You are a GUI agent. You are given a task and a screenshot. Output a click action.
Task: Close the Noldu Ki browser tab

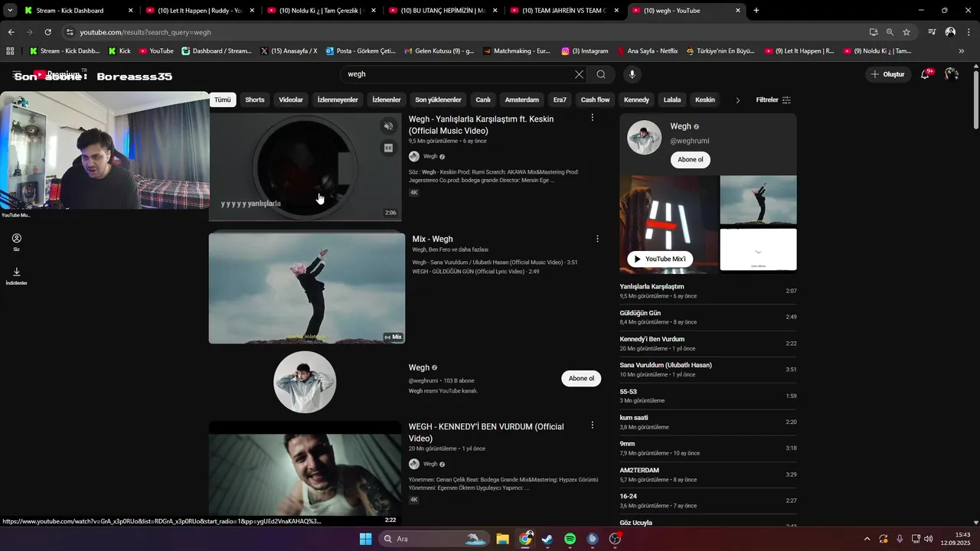[373, 11]
